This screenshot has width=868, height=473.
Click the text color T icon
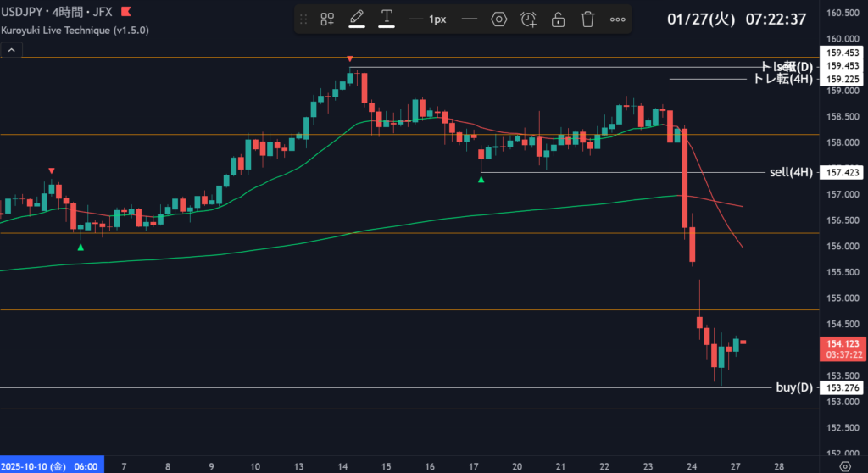click(387, 19)
